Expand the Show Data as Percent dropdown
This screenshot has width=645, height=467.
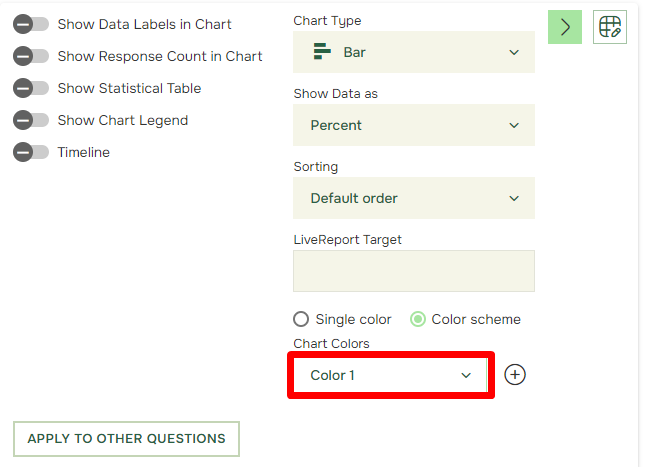click(414, 125)
